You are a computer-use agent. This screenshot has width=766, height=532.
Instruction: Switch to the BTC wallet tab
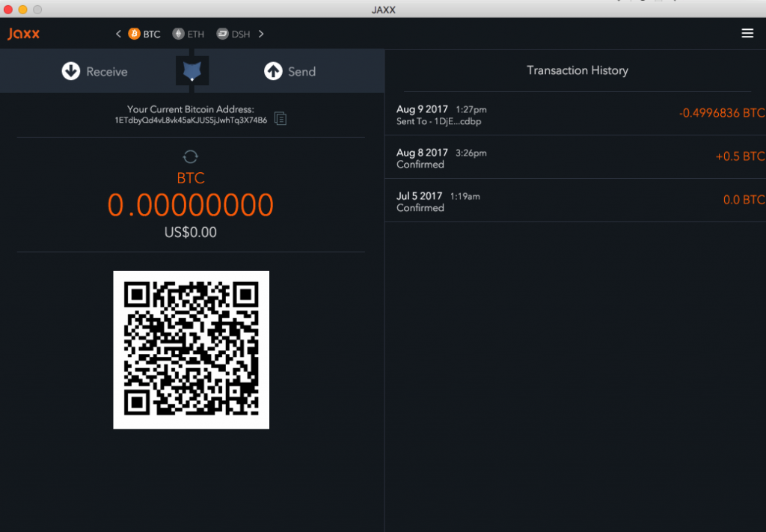pos(151,34)
